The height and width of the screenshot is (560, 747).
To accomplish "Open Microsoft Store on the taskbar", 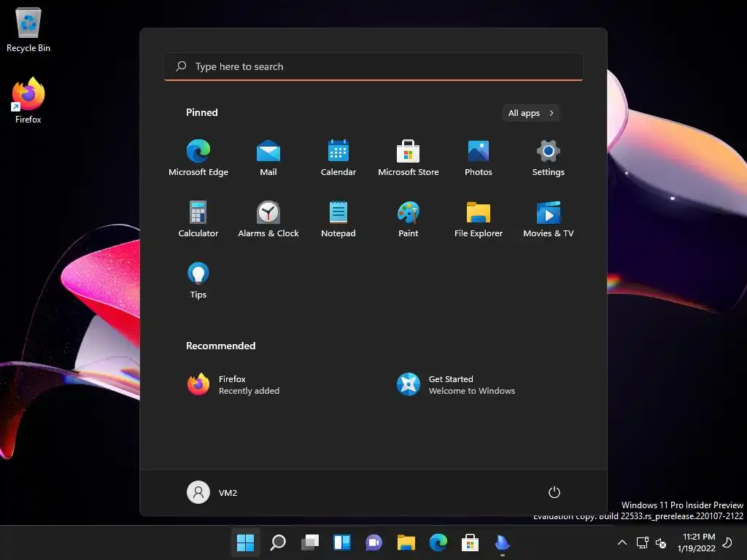I will [x=470, y=542].
